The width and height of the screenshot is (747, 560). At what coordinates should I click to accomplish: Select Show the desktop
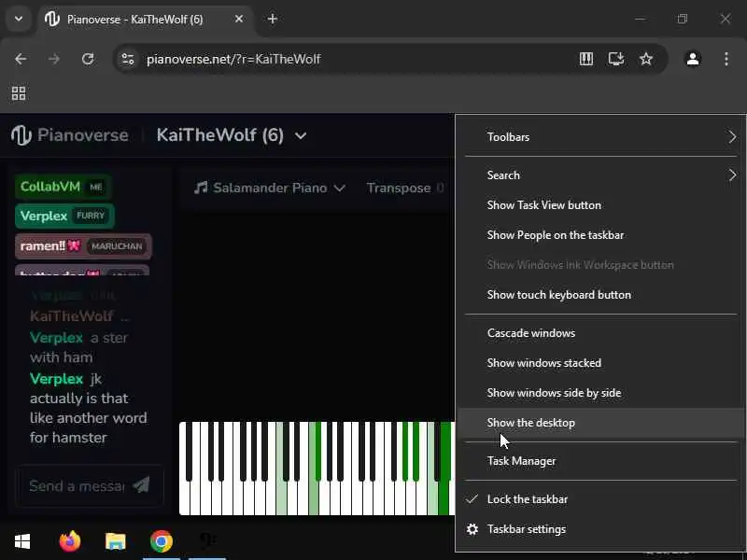(x=600, y=423)
